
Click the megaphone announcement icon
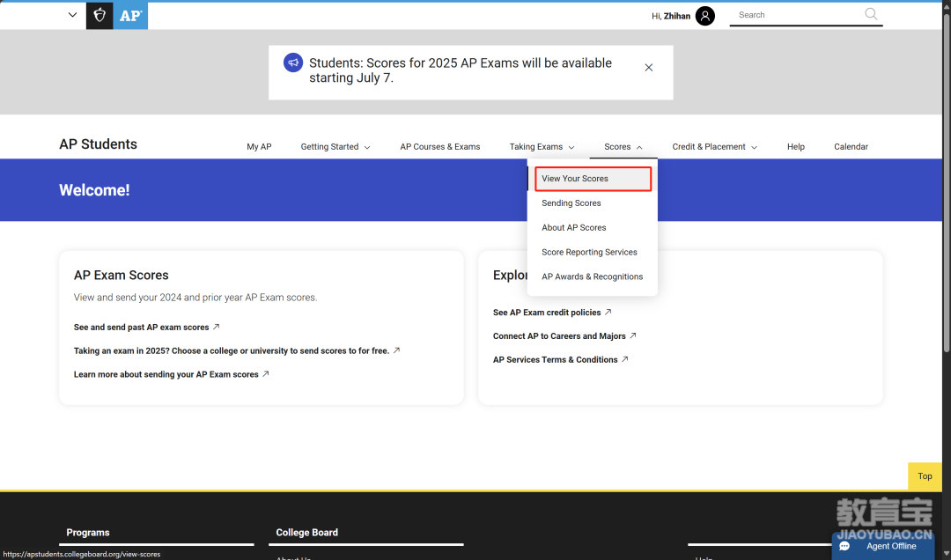(x=293, y=63)
